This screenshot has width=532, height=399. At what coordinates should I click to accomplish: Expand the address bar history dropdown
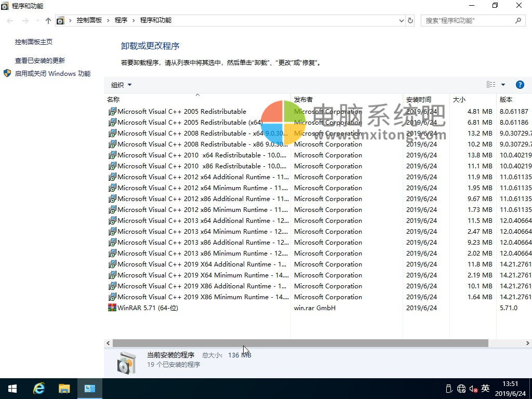point(402,21)
